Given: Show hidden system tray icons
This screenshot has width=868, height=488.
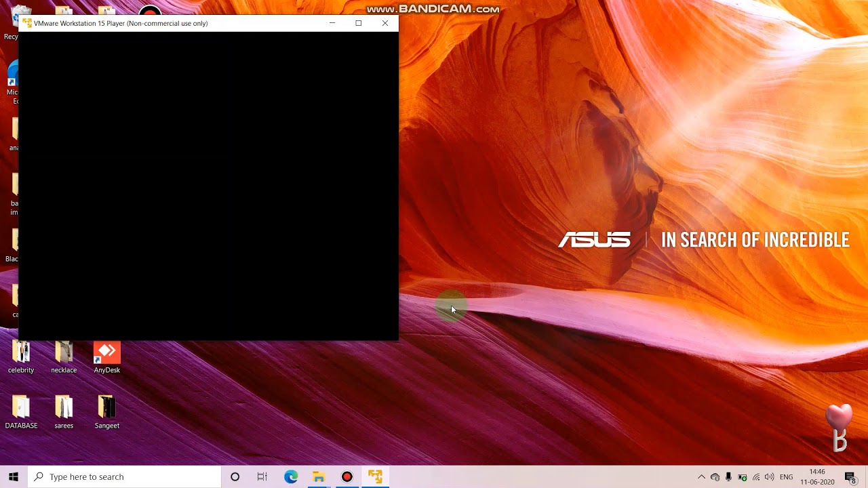Looking at the screenshot, I should coord(701,477).
